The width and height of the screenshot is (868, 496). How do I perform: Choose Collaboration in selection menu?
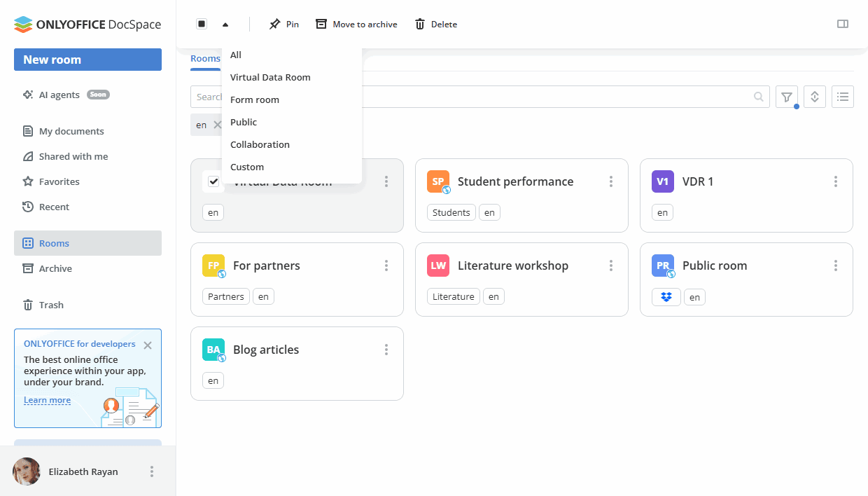260,144
